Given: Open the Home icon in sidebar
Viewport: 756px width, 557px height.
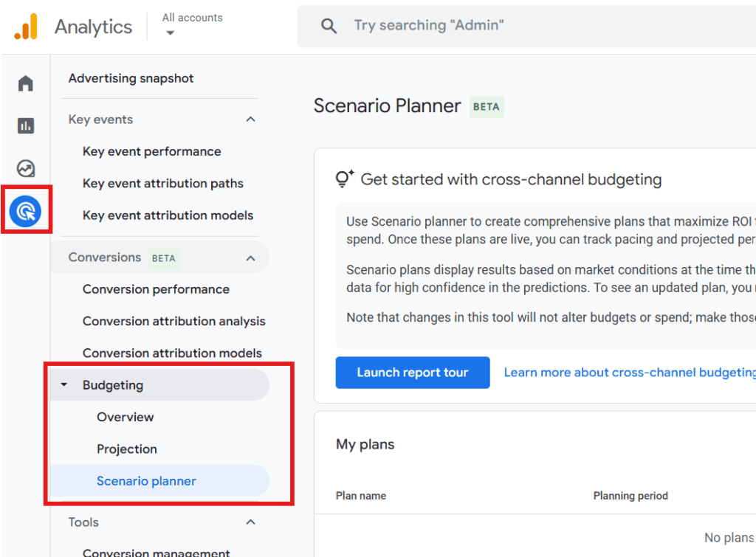Looking at the screenshot, I should coord(26,83).
